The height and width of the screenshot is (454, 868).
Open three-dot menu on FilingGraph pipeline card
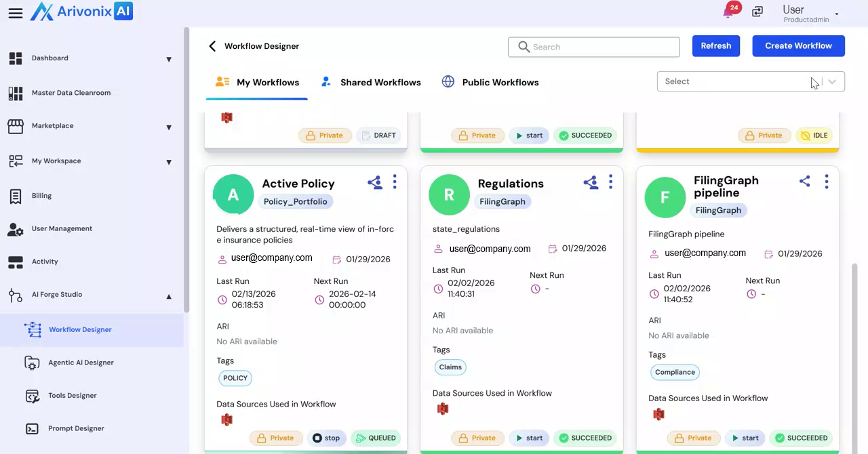[x=826, y=181]
